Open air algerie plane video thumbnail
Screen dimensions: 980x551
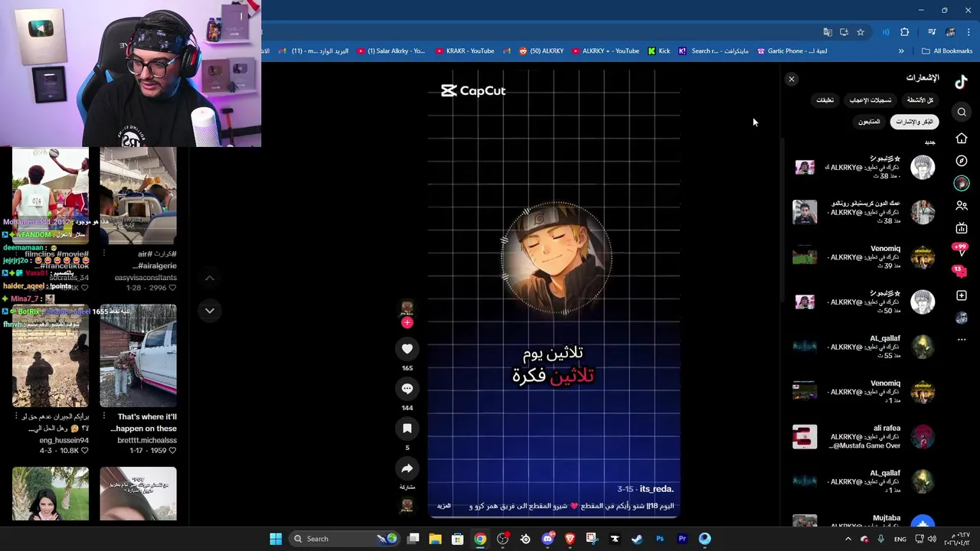tap(138, 197)
